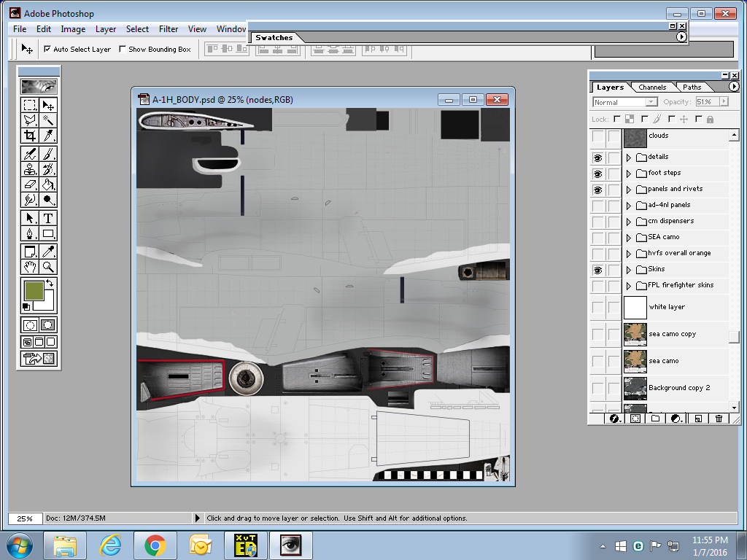The image size is (747, 560).
Task: Select the Rectangle shape tool
Action: click(x=47, y=233)
